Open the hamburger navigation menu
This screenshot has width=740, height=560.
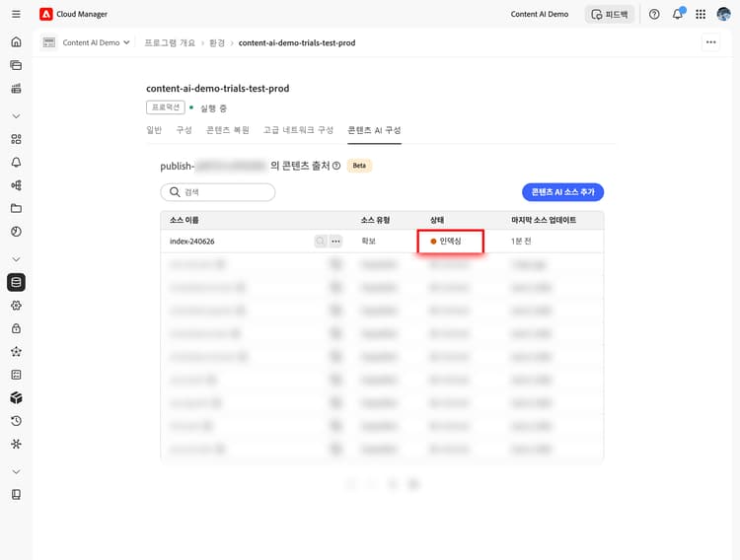16,14
